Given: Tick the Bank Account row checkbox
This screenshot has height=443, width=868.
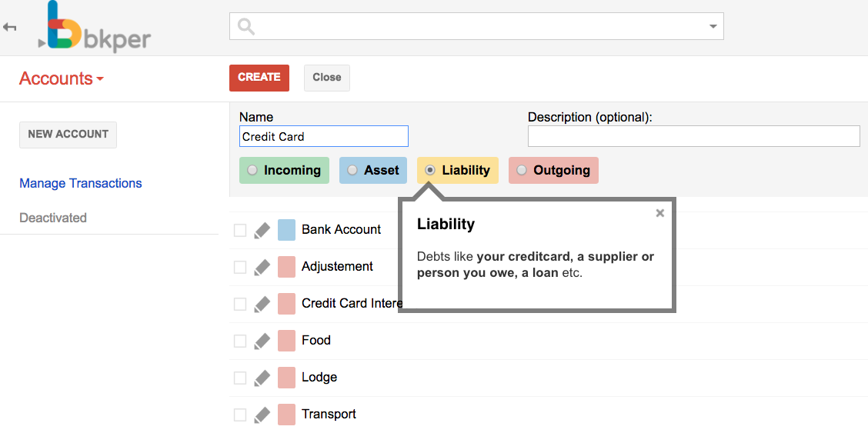Looking at the screenshot, I should click(x=239, y=229).
